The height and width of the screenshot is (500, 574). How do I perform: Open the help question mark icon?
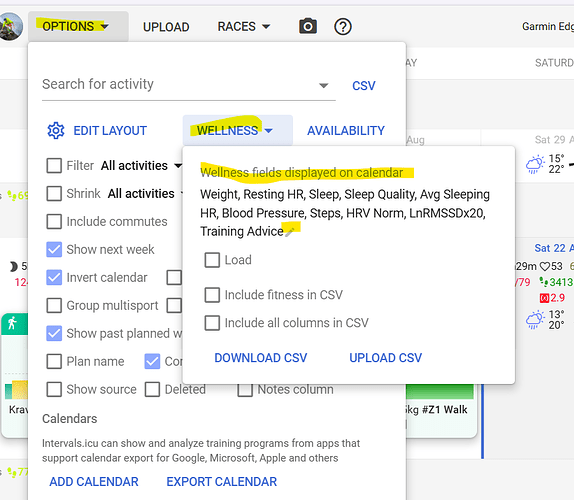pyautogui.click(x=343, y=27)
